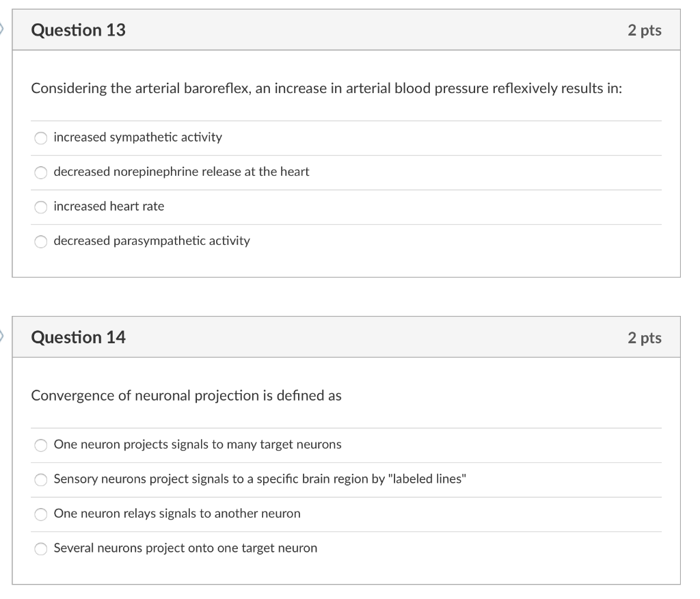700x599 pixels.
Task: Click the flag marker beside Question 13
Action: tap(1, 29)
